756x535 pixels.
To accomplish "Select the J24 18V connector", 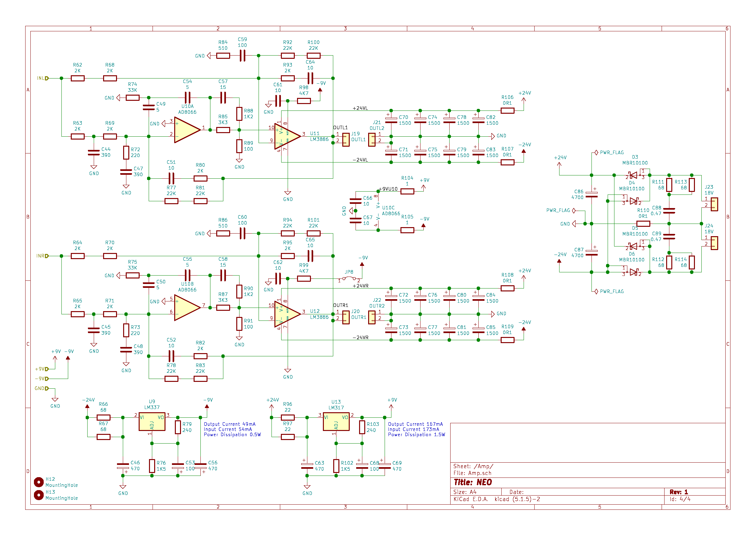I will point(714,243).
